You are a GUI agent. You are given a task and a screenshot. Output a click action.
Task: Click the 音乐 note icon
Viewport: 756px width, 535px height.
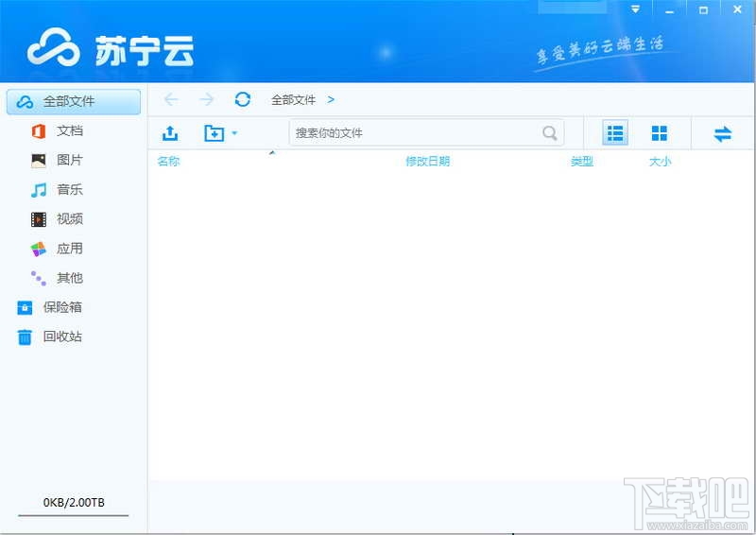[x=39, y=190]
